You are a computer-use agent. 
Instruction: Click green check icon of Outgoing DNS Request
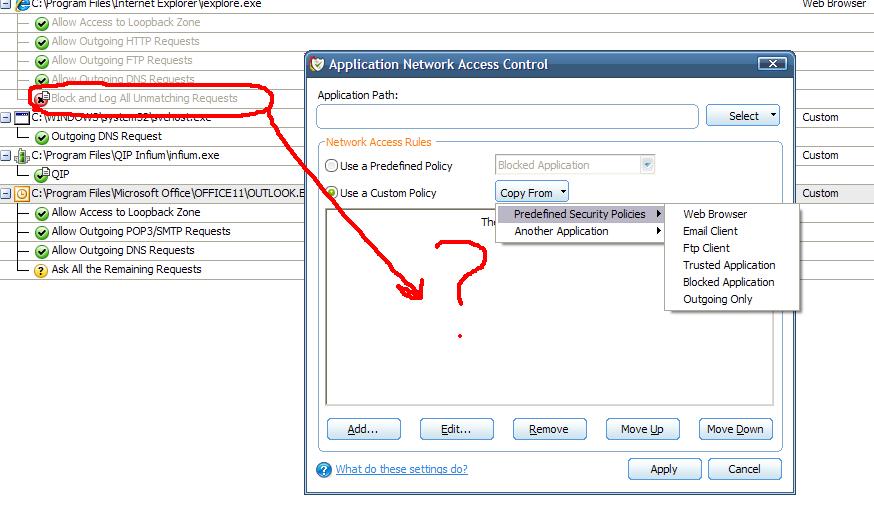pos(41,137)
